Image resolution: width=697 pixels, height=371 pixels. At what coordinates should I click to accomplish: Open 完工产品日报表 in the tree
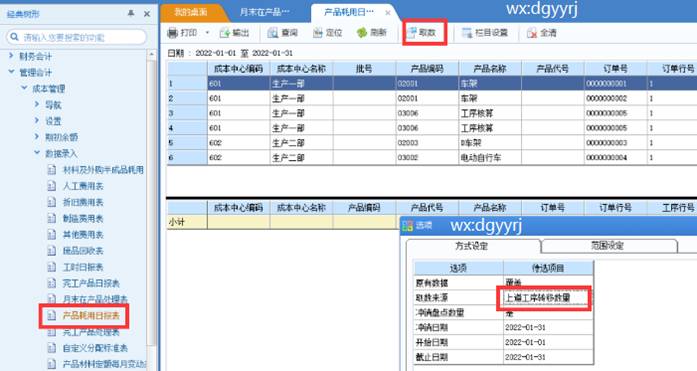coord(91,283)
